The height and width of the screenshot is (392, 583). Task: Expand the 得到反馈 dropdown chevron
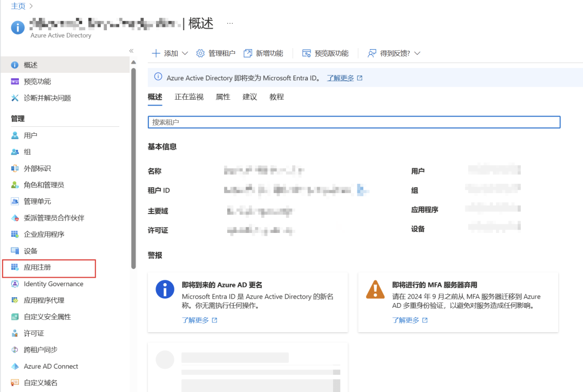pos(417,53)
